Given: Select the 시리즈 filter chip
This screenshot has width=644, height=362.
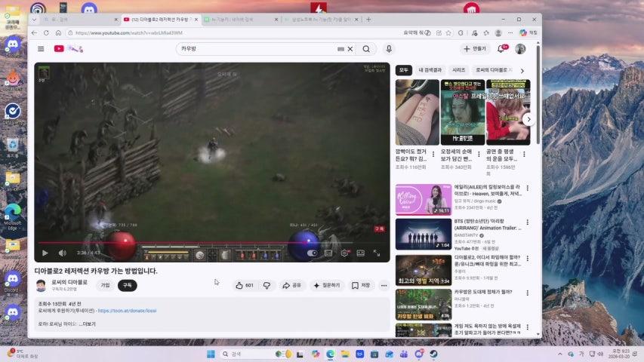Looking at the screenshot, I should click(x=458, y=69).
